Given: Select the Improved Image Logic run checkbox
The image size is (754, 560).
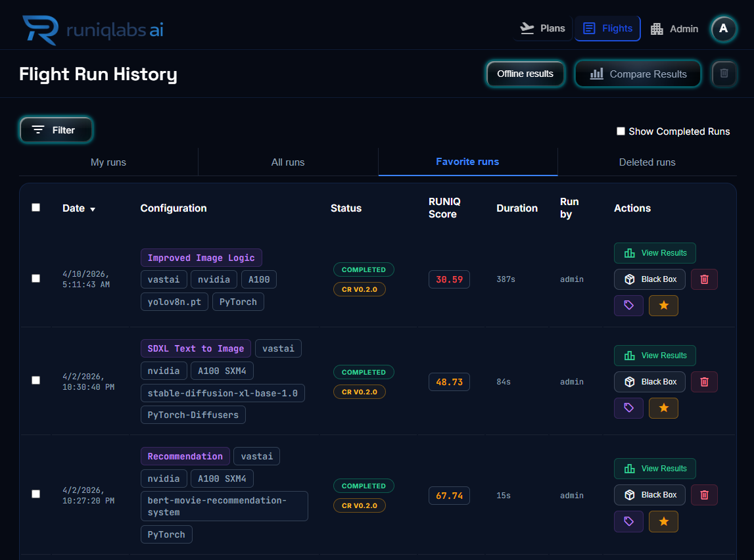Looking at the screenshot, I should pyautogui.click(x=35, y=278).
